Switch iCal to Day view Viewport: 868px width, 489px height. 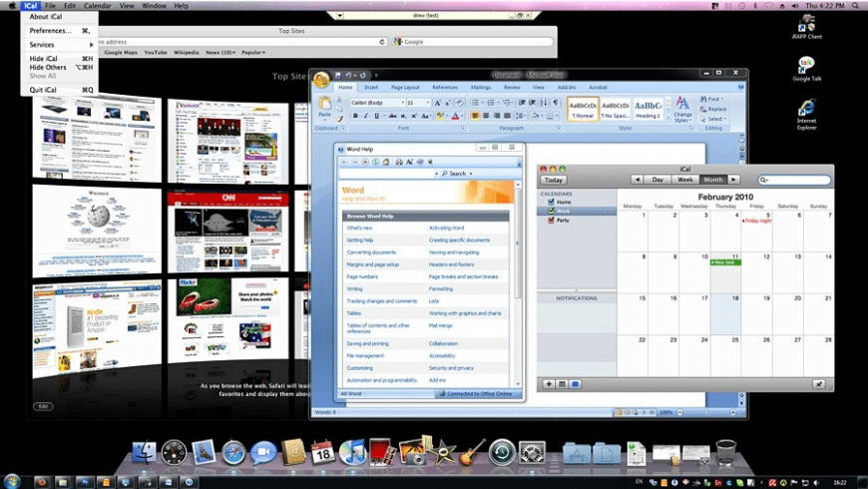pos(657,180)
